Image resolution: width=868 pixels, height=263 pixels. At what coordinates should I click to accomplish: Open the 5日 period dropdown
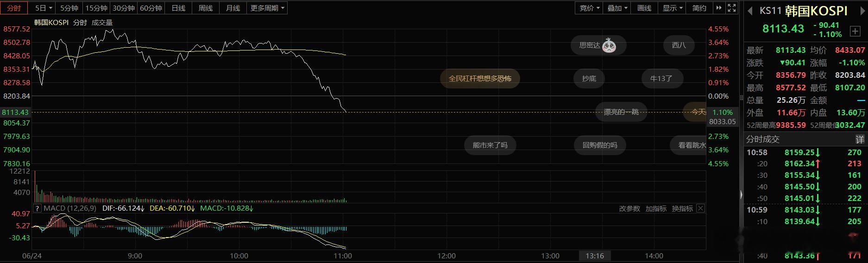tap(43, 8)
